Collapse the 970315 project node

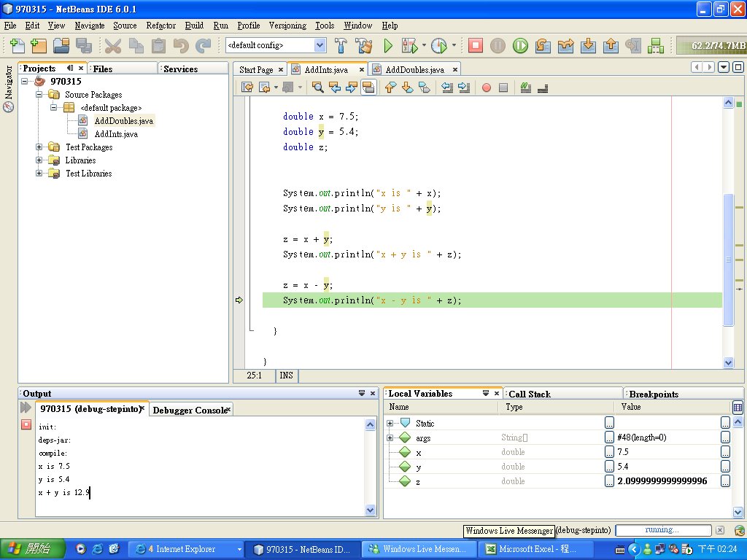pos(24,82)
